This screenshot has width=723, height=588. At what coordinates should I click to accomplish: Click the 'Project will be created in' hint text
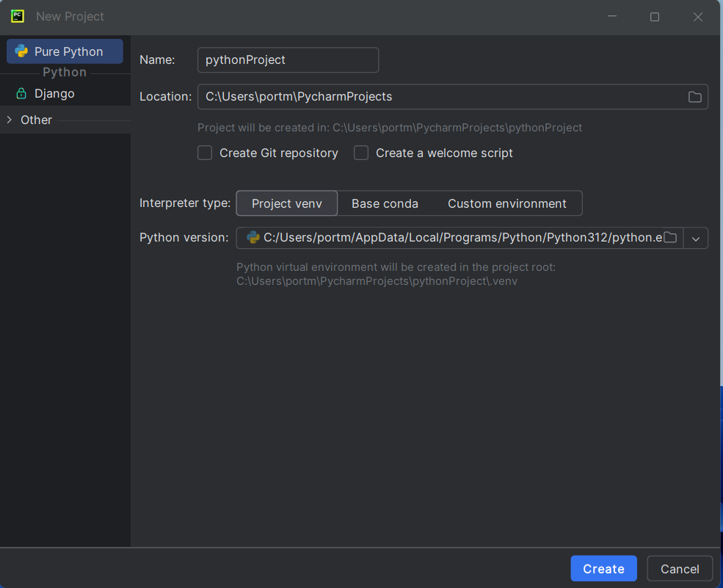tap(390, 128)
